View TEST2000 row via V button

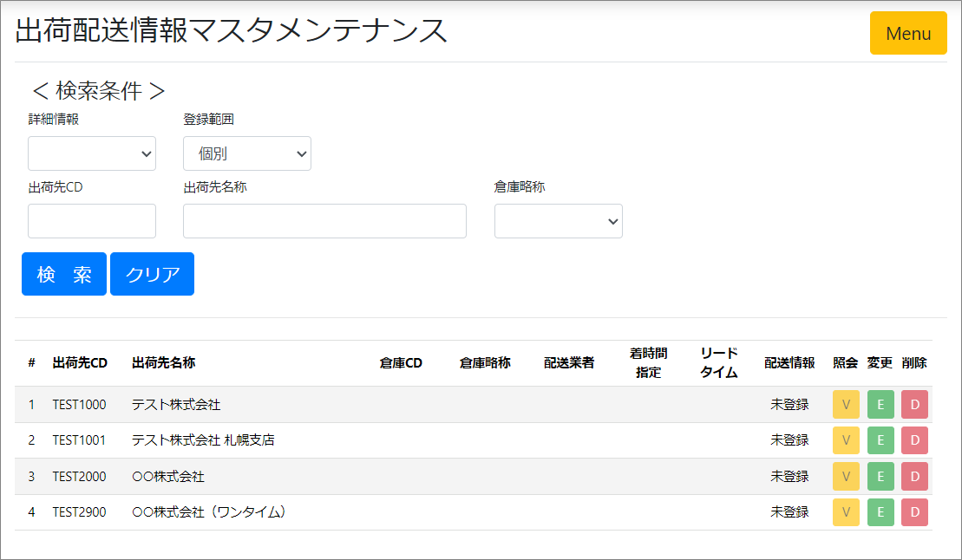(846, 476)
